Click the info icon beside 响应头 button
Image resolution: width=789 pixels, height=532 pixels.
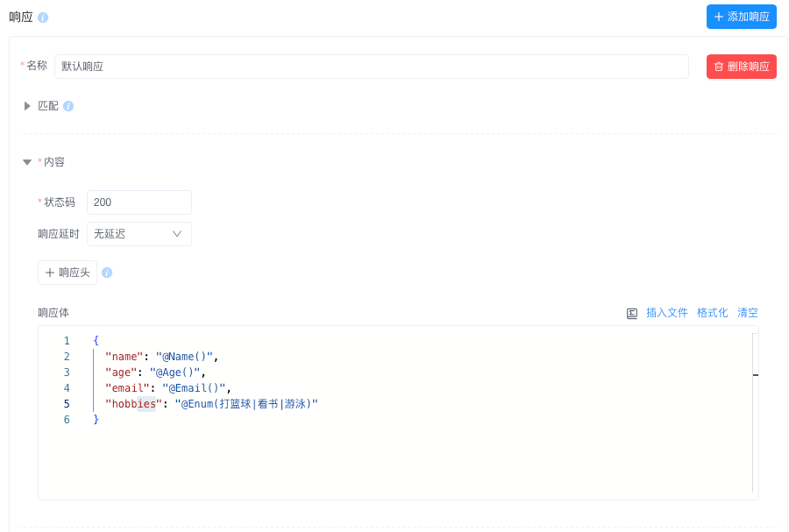[x=107, y=273]
